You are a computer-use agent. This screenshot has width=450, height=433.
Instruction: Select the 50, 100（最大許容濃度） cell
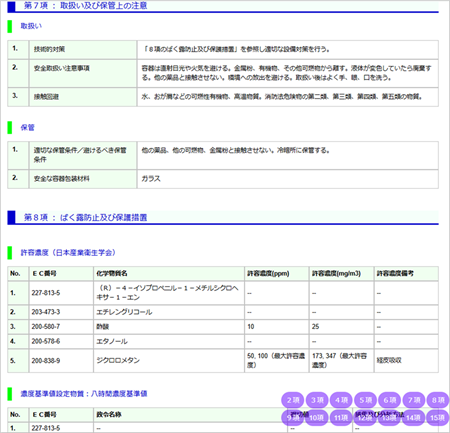pos(276,360)
